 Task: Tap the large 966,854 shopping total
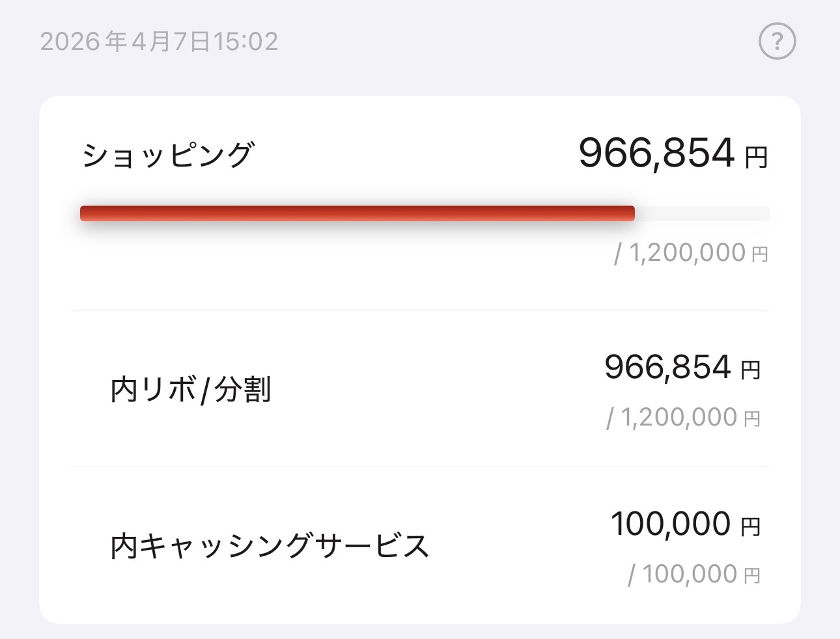657,154
